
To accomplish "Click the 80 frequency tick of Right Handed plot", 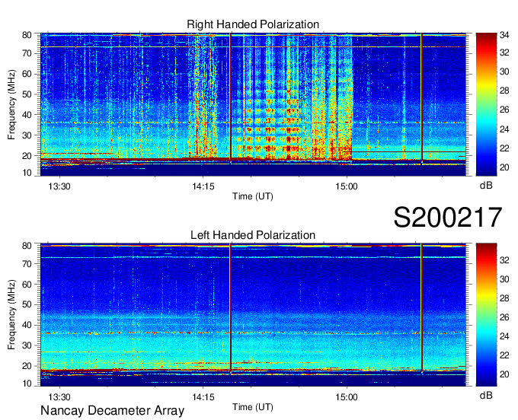I will click(27, 35).
